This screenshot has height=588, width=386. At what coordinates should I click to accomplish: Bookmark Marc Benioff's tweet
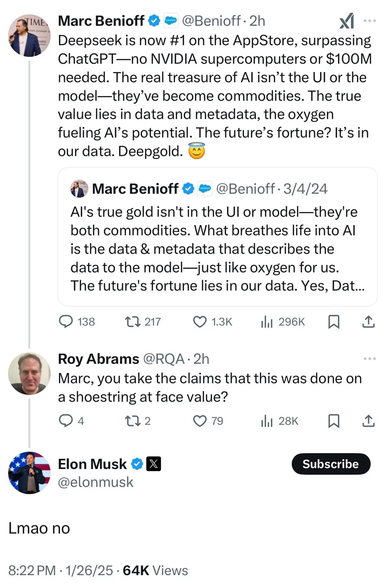[x=334, y=322]
